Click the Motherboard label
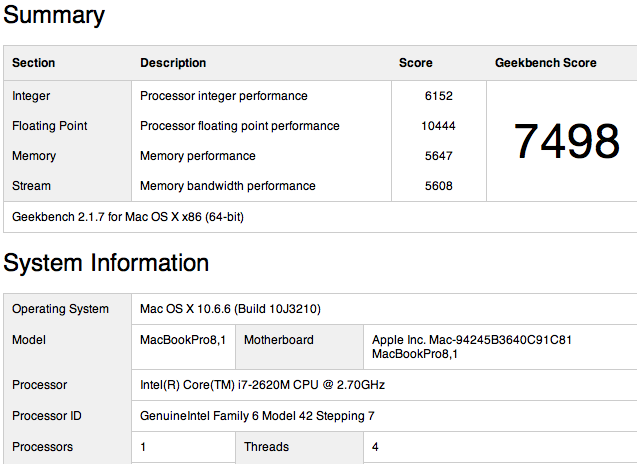The image size is (637, 464). pyautogui.click(x=279, y=340)
